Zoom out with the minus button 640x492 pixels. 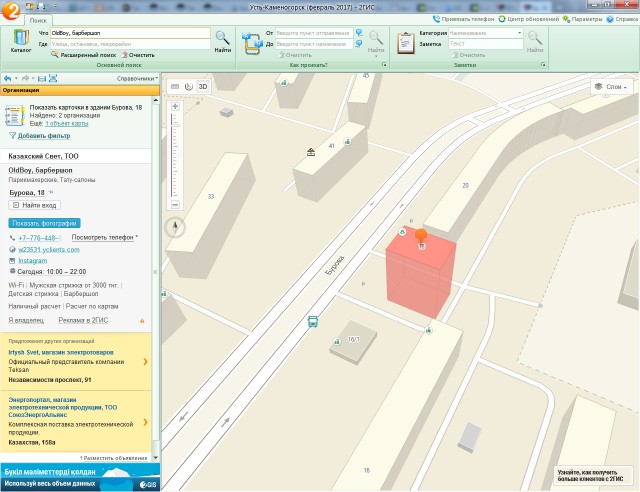[175, 204]
